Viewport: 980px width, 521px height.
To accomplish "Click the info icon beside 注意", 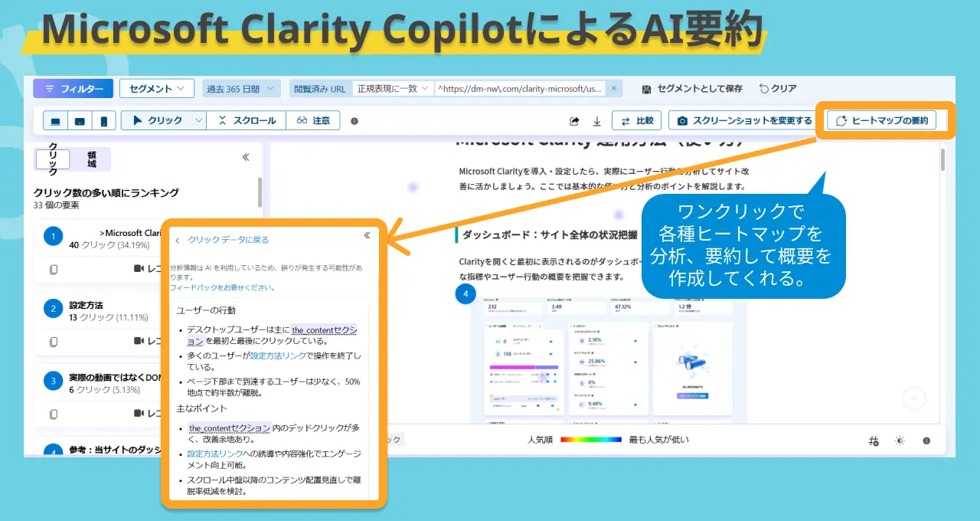I will pyautogui.click(x=354, y=121).
